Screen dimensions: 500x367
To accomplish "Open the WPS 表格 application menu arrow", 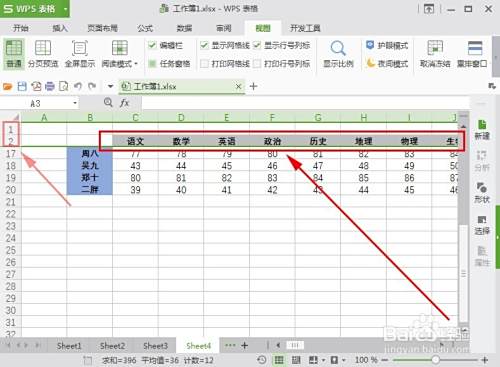I will 66,9.
